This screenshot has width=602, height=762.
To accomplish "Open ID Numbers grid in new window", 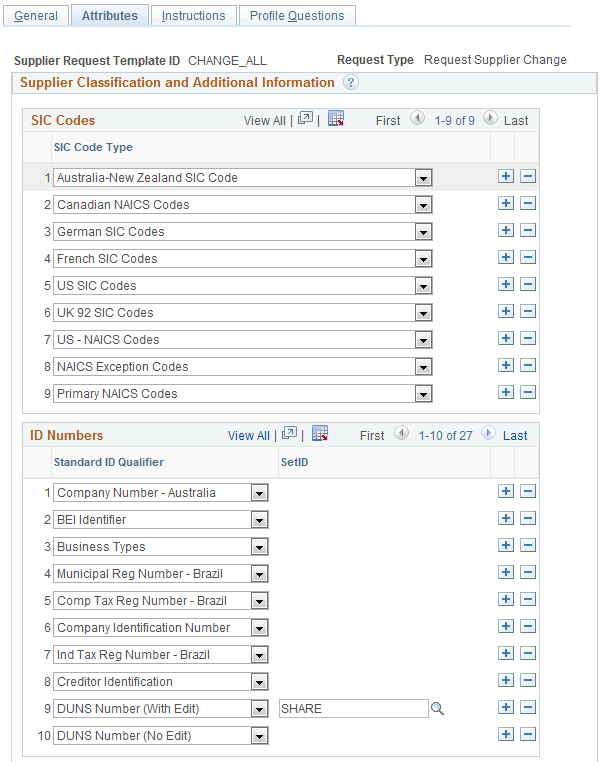I will coord(289,433).
